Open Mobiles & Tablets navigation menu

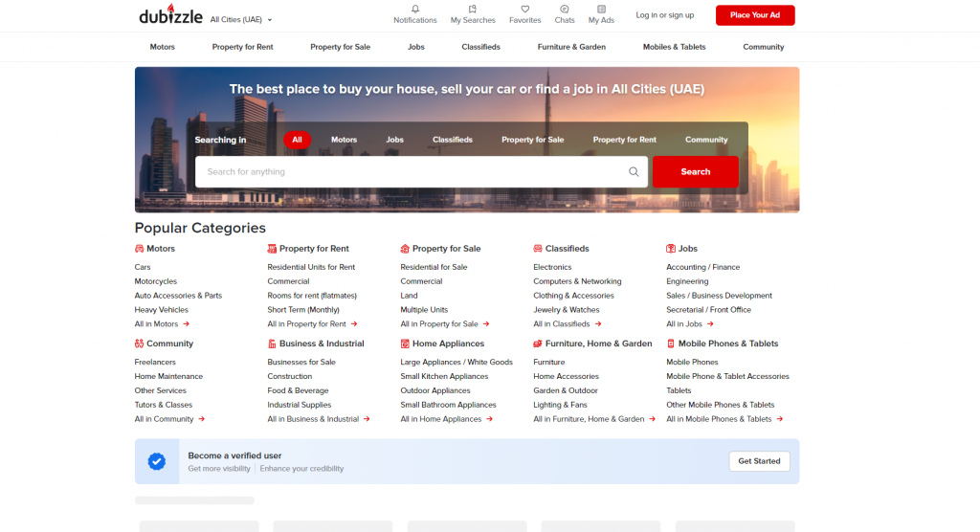coord(675,47)
